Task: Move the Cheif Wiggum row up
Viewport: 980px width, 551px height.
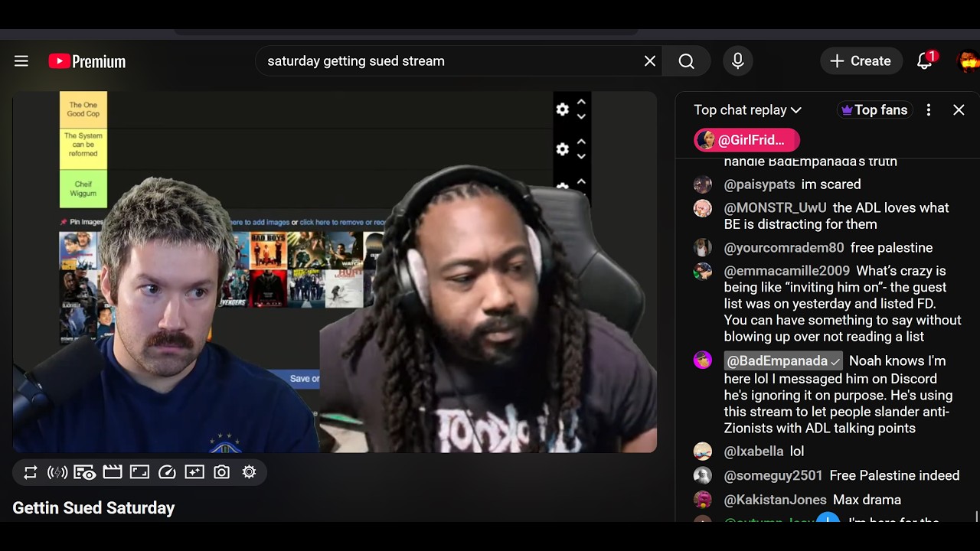Action: (581, 181)
